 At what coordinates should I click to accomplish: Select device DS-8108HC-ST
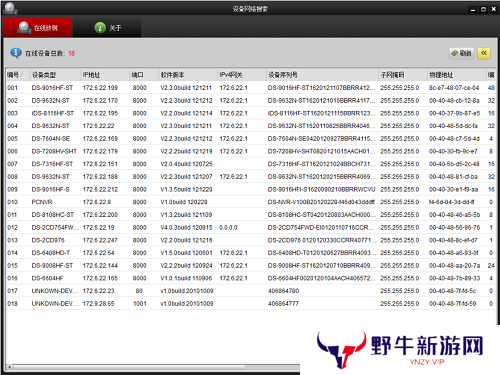(x=53, y=215)
